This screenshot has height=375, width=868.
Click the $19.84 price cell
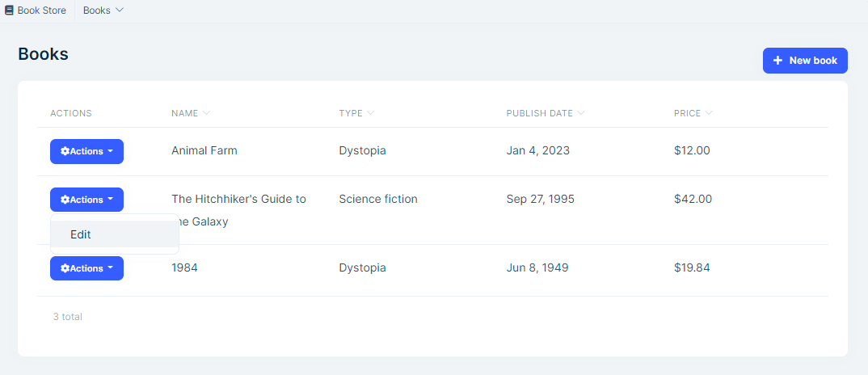point(692,268)
